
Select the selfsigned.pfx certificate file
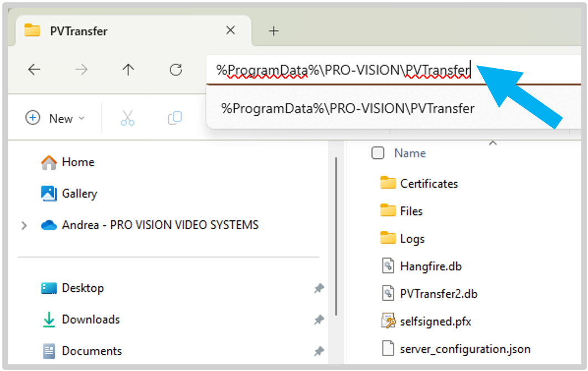[426, 322]
